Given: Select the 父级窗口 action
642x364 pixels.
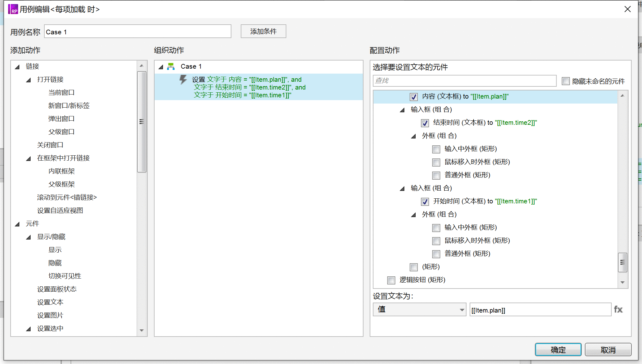Looking at the screenshot, I should click(62, 132).
